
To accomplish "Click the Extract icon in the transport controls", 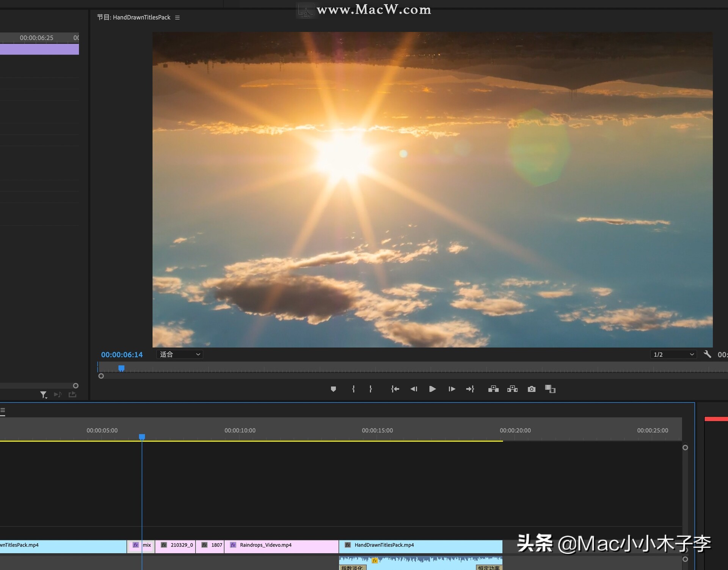I will pyautogui.click(x=512, y=389).
